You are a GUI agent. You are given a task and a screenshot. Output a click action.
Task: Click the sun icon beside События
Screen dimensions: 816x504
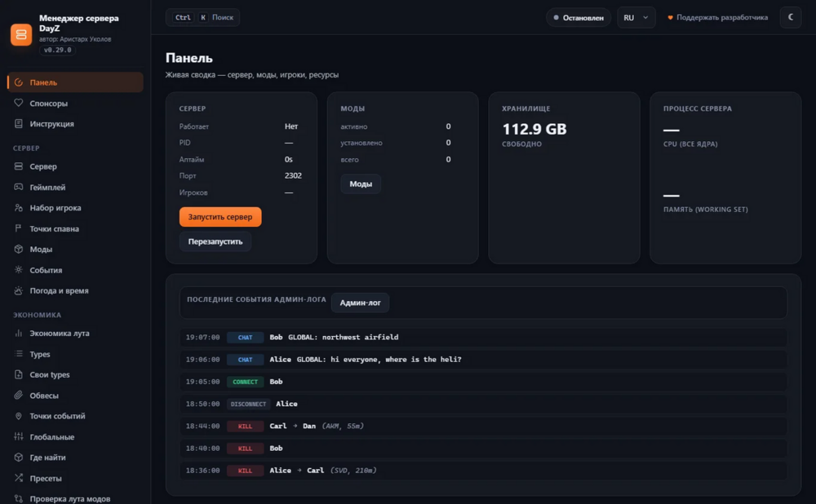pyautogui.click(x=19, y=270)
